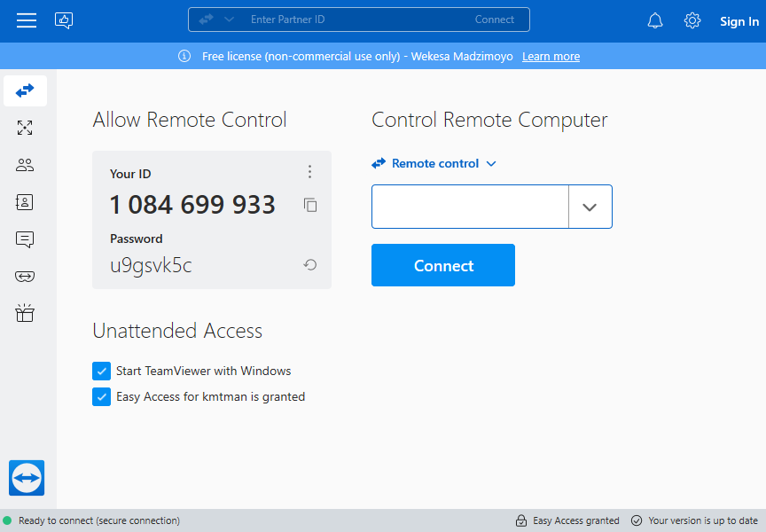Select Remote Control in the sidebar
766x532 pixels.
(25, 90)
